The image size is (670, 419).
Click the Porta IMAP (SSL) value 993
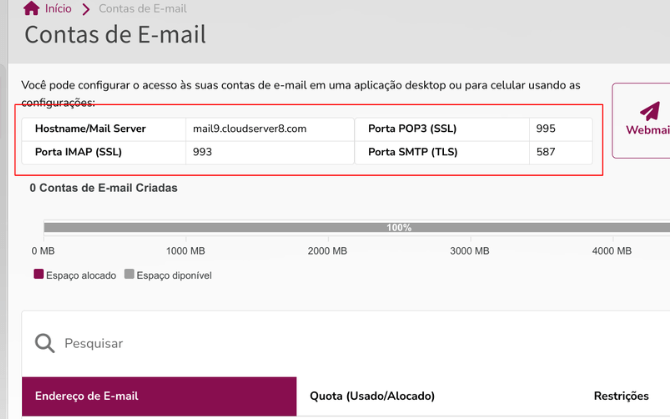pos(202,152)
